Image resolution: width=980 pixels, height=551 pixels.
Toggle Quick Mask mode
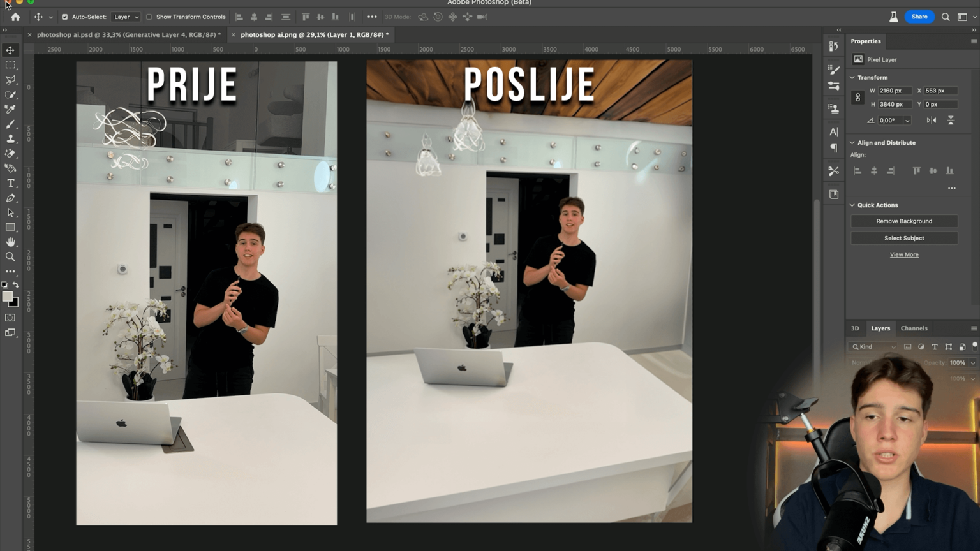(10, 318)
